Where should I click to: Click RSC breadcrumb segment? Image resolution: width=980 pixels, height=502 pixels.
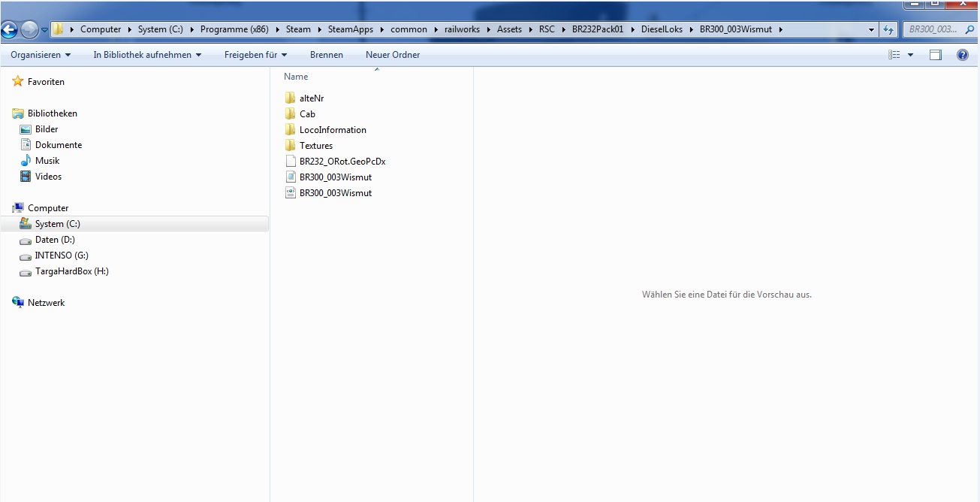(x=547, y=29)
